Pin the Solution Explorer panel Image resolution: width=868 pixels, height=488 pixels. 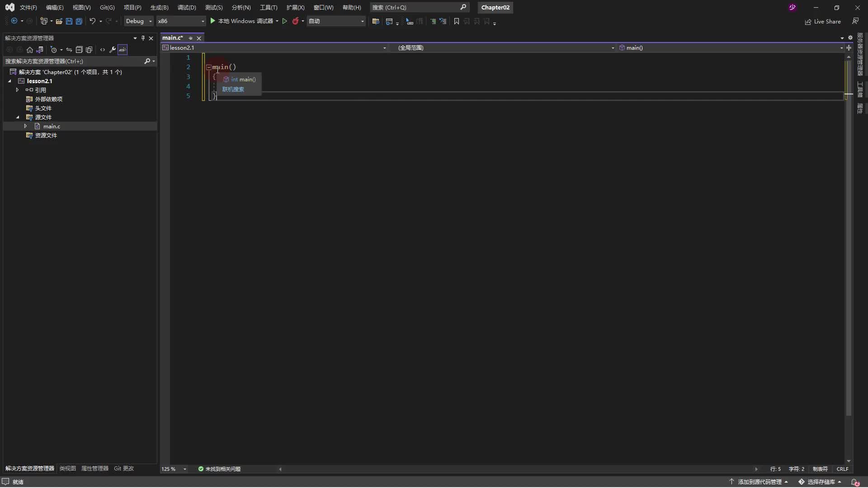point(143,38)
